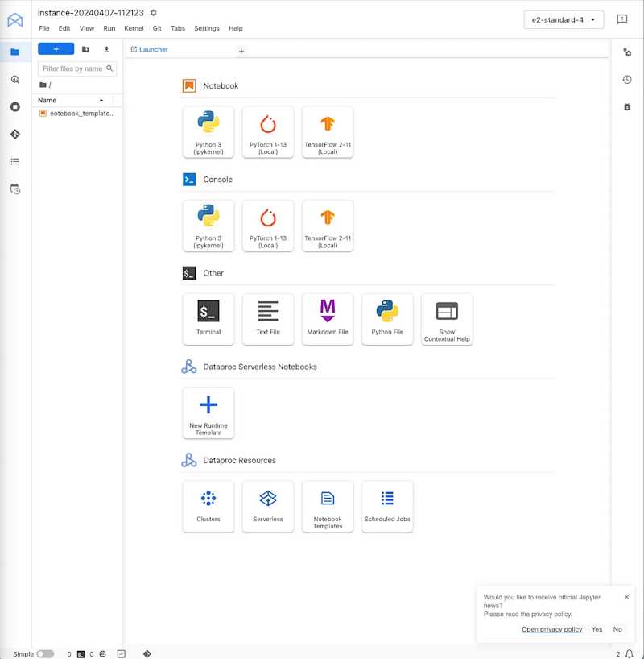
Task: Sort files by Name column
Action: click(x=71, y=100)
